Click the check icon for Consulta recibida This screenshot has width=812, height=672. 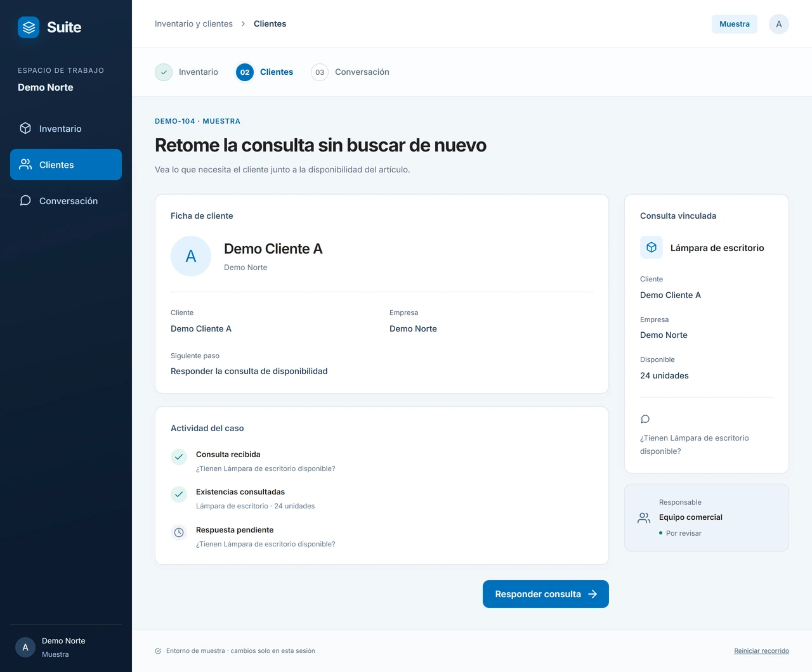coord(179,456)
